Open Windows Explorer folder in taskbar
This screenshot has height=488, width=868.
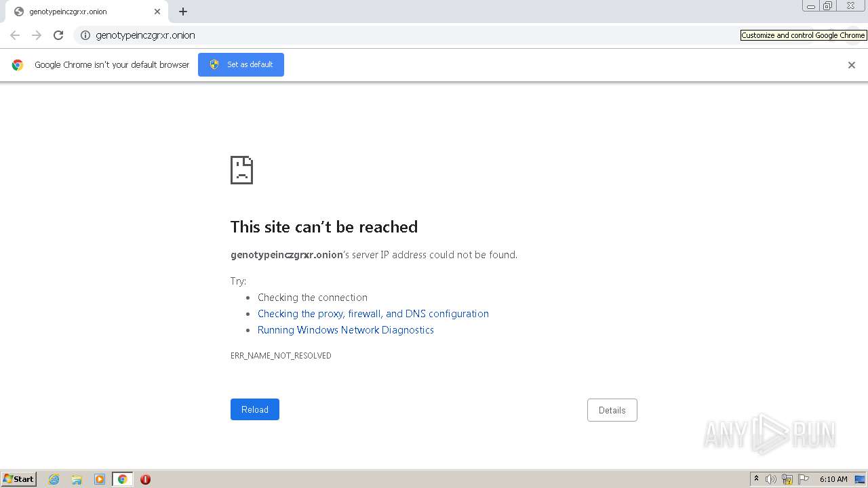tap(77, 479)
